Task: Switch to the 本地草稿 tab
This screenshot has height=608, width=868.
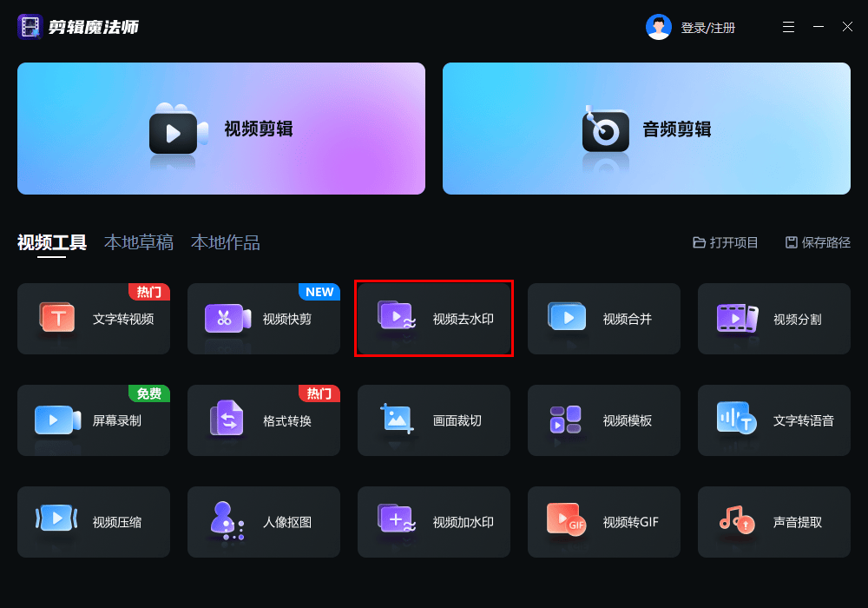Action: coord(139,242)
